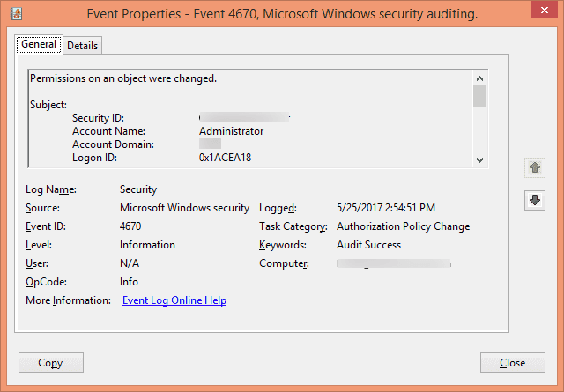Show the previous event with up arrow
The width and height of the screenshot is (564, 392).
click(x=533, y=167)
